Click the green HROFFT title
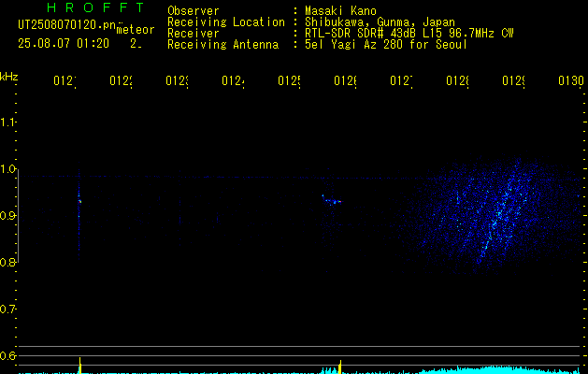This screenshot has width=588, height=374. point(95,7)
